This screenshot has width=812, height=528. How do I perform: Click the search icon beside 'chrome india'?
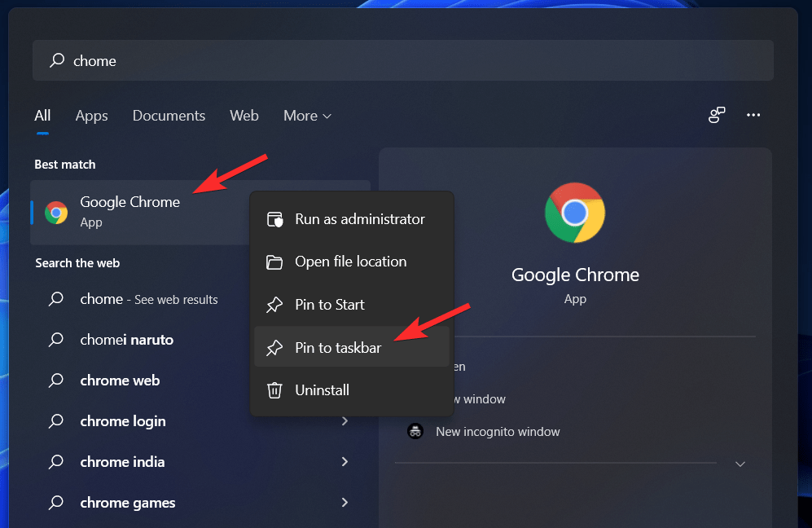pyautogui.click(x=56, y=462)
